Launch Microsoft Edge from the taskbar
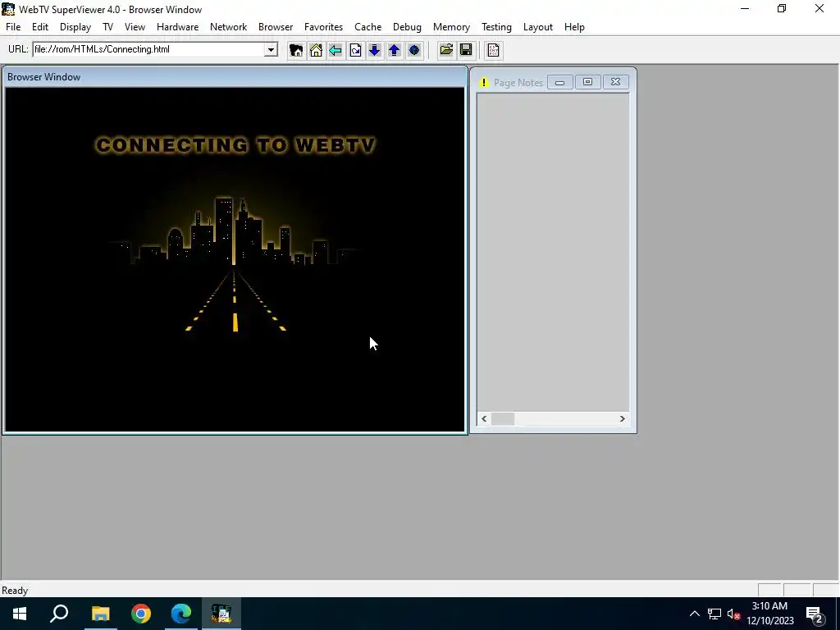 click(x=181, y=614)
